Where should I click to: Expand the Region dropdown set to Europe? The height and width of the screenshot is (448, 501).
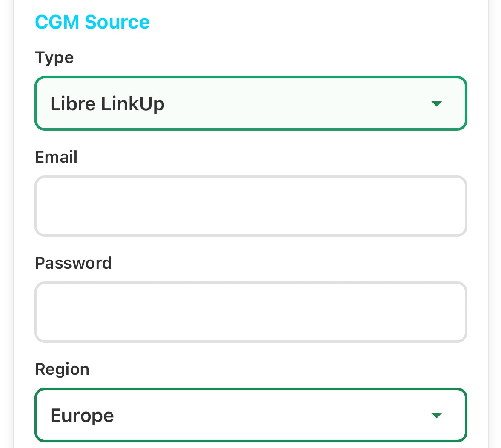[x=251, y=415]
